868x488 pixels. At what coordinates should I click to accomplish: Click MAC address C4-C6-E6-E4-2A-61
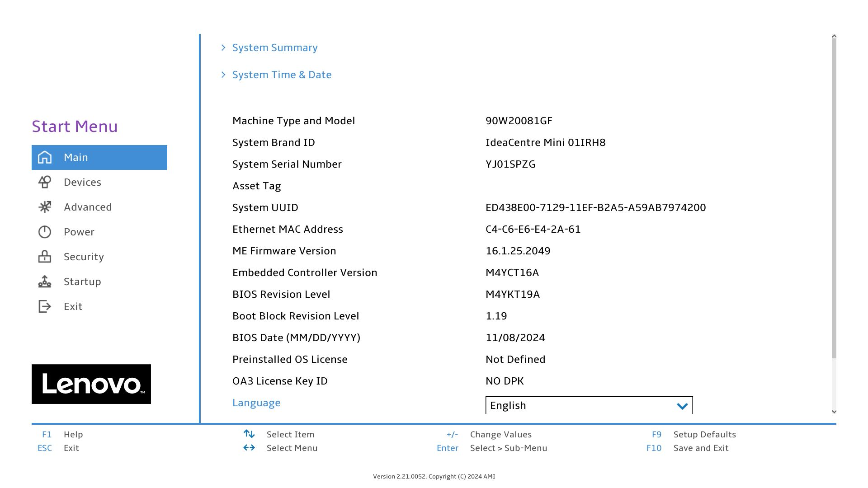click(533, 229)
